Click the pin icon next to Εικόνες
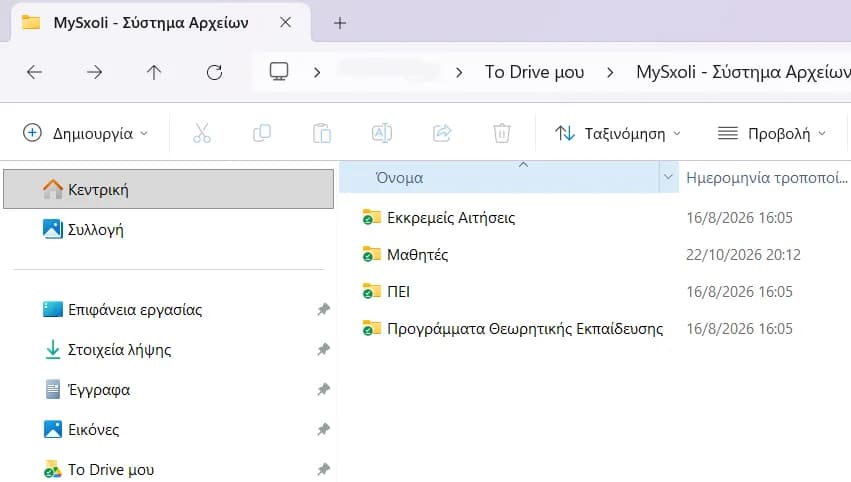Screen dimensions: 851x482 (x=323, y=429)
